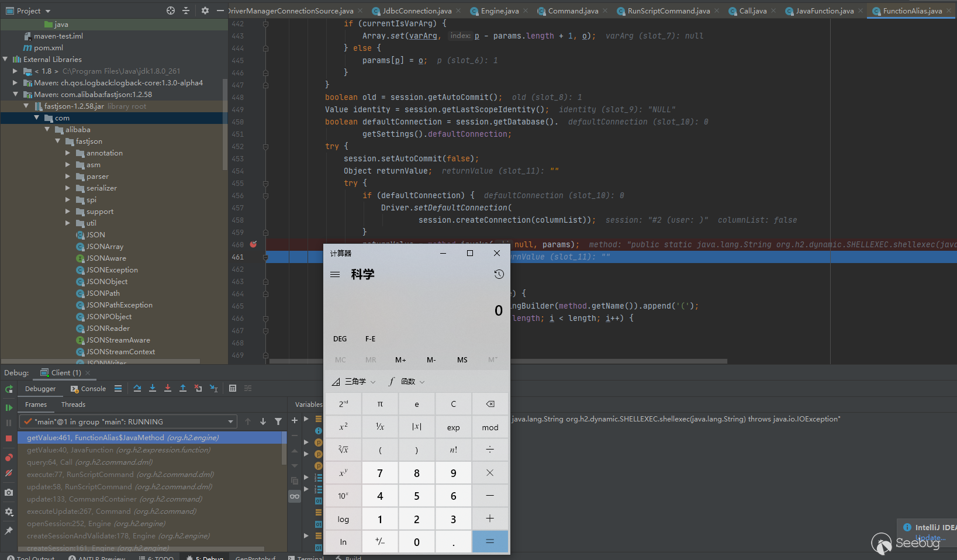Click Step Over in debugger toolbar
The width and height of the screenshot is (957, 560).
137,388
